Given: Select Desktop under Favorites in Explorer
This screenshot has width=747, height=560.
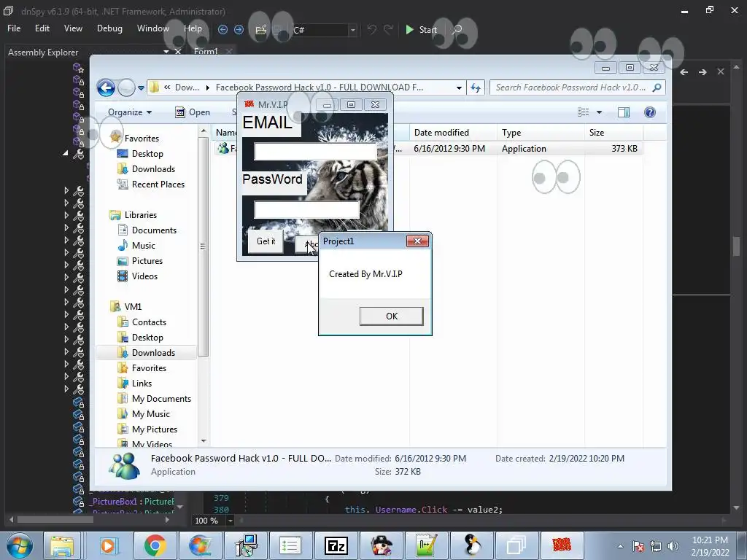Looking at the screenshot, I should pos(141,154).
